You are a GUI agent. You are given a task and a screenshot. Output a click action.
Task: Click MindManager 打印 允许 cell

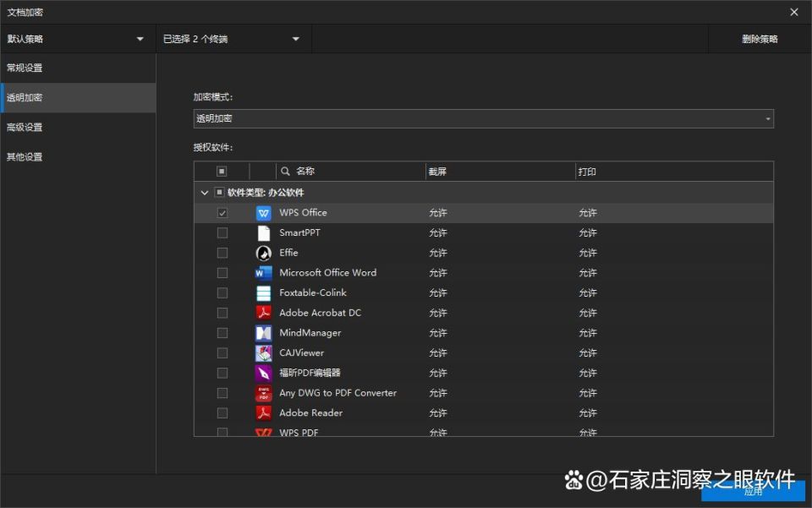(x=588, y=333)
